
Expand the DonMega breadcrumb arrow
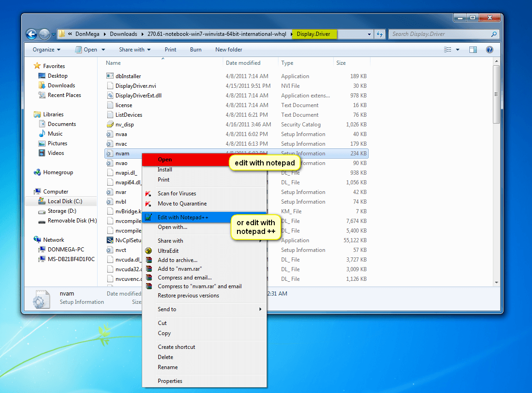coord(104,34)
